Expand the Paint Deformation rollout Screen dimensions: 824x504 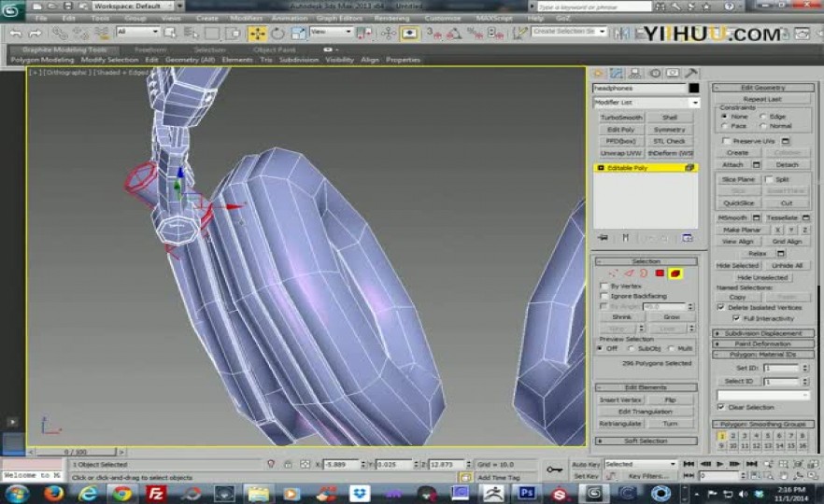point(763,343)
